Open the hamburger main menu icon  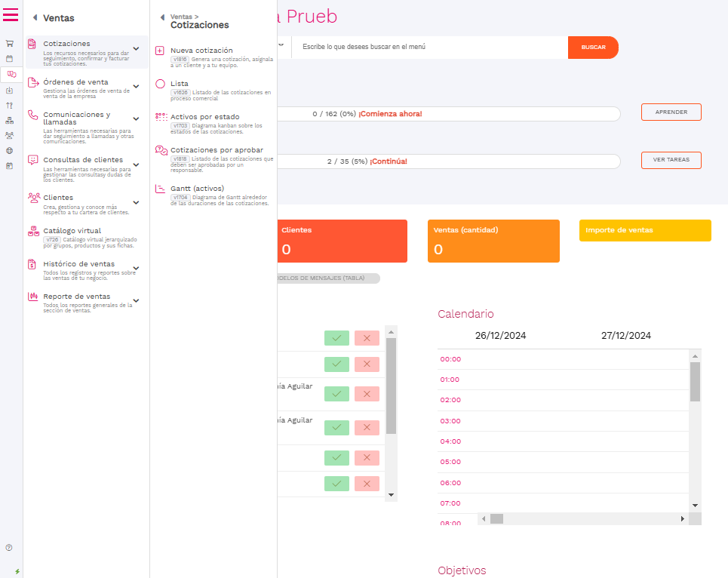point(11,14)
